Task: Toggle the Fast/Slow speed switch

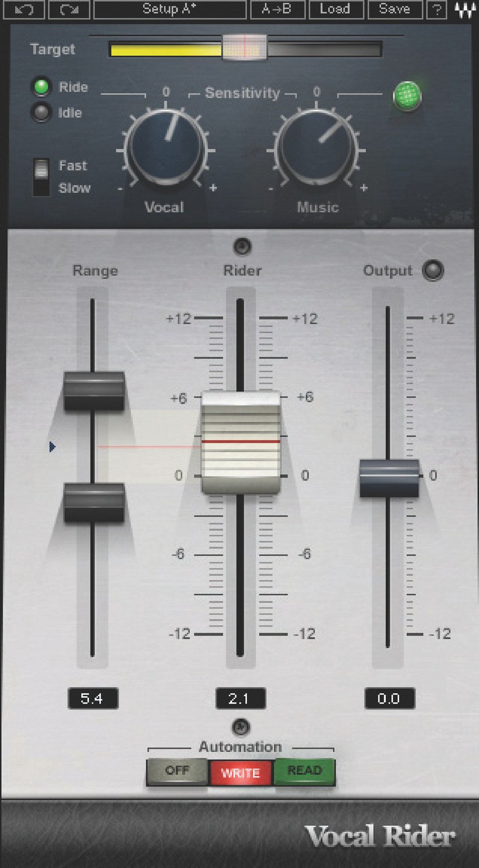Action: tap(41, 176)
